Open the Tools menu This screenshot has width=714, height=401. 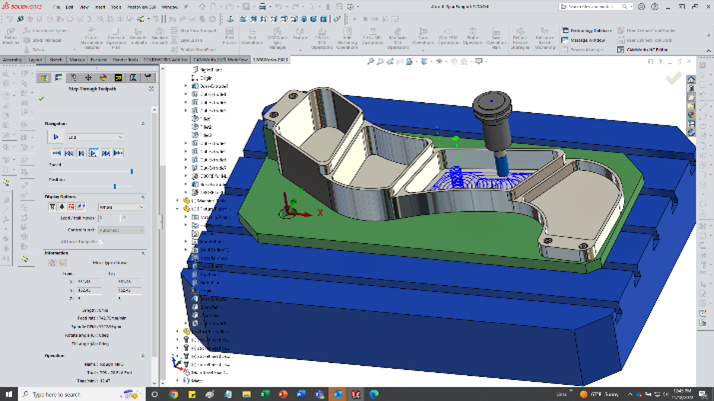[116, 6]
